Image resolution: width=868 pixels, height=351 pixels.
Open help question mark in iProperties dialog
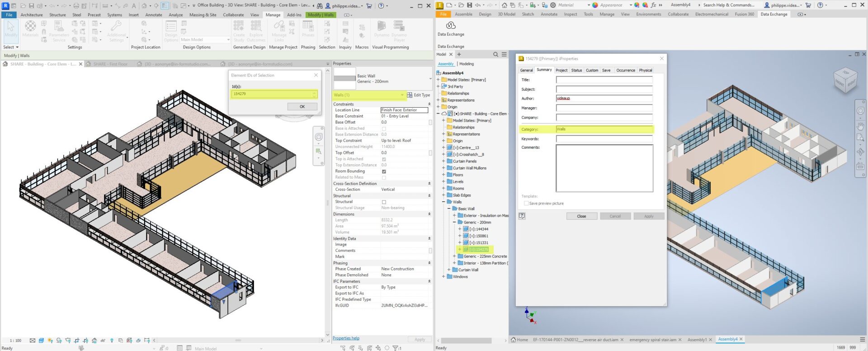522,216
